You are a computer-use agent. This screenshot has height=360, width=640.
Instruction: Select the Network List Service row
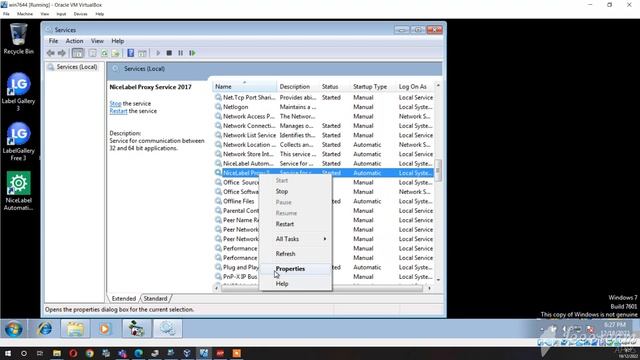coord(324,135)
